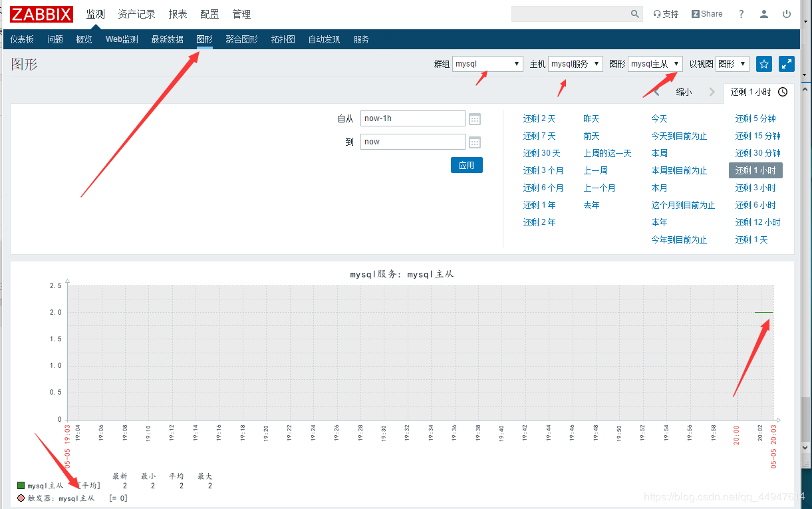The width and height of the screenshot is (812, 509).
Task: Select 本周 time range
Action: [x=659, y=153]
